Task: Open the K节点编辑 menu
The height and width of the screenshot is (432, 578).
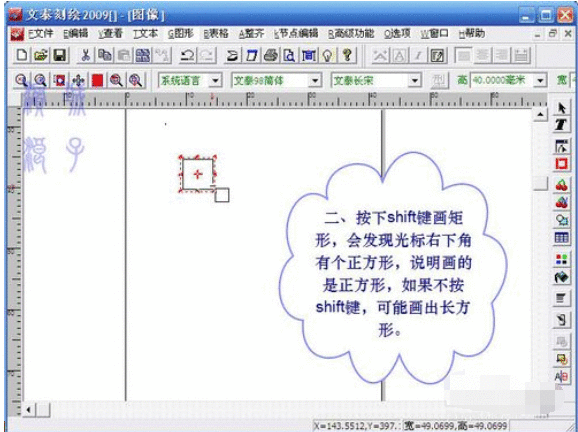Action: (x=296, y=34)
